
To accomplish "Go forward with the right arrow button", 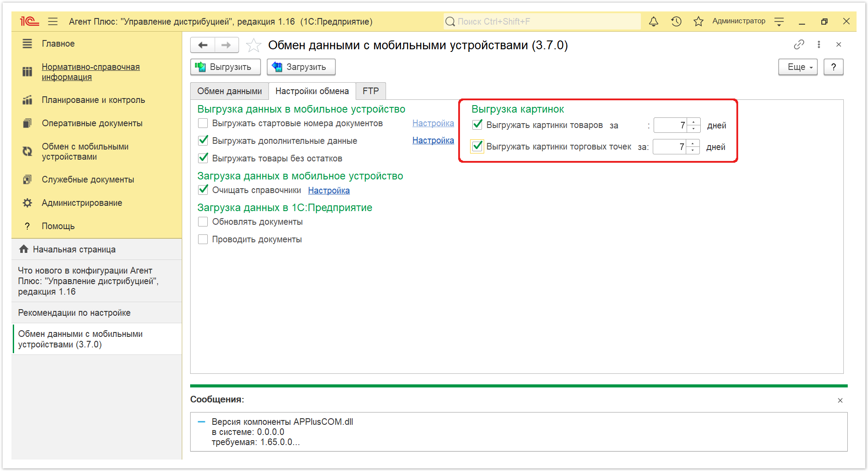I will (x=226, y=45).
